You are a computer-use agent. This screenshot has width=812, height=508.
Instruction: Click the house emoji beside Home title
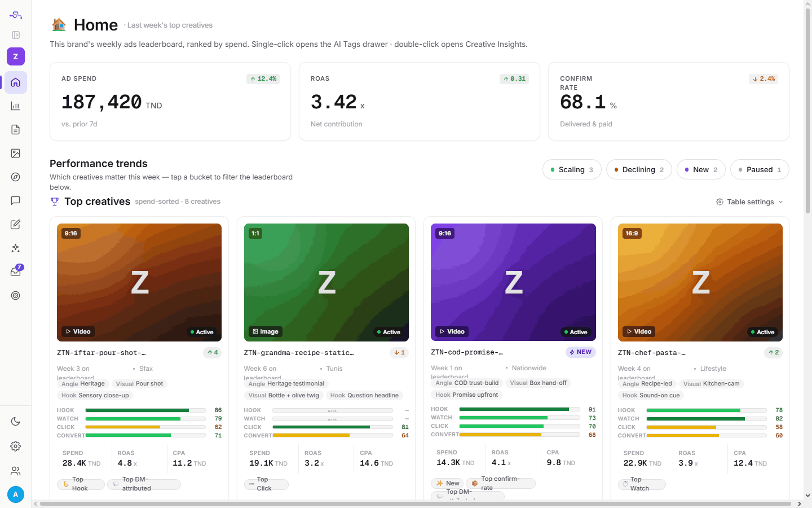point(59,25)
